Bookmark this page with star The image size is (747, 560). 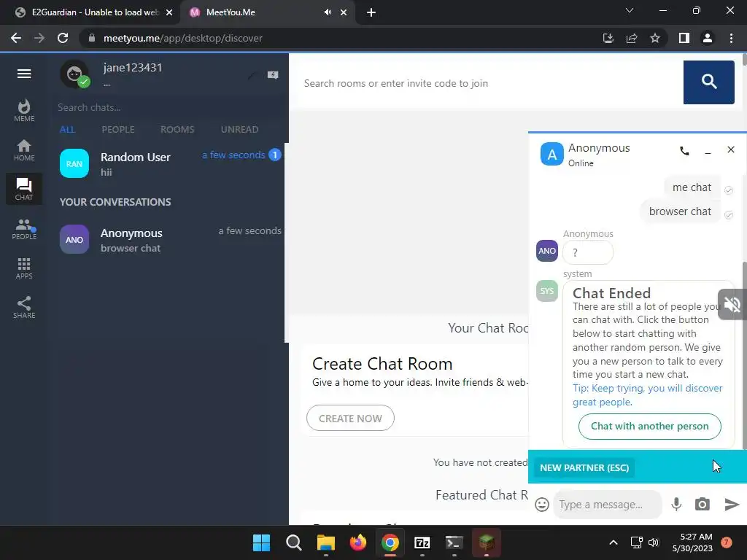click(655, 38)
